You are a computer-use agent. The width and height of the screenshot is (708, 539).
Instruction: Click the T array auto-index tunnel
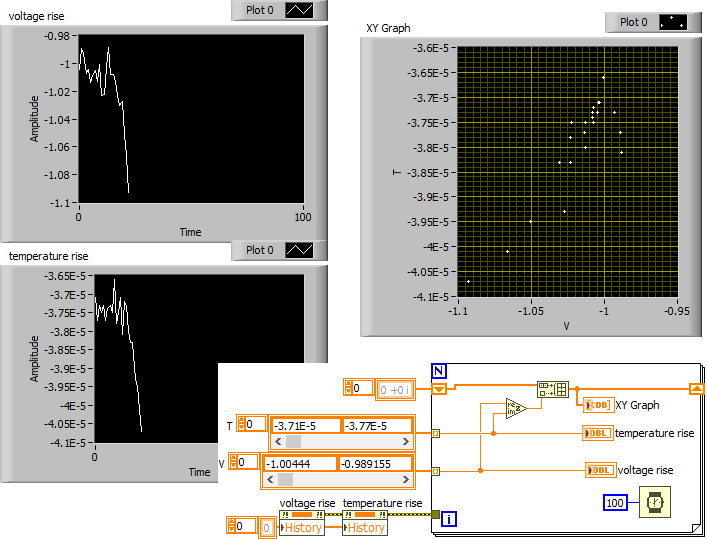point(435,433)
